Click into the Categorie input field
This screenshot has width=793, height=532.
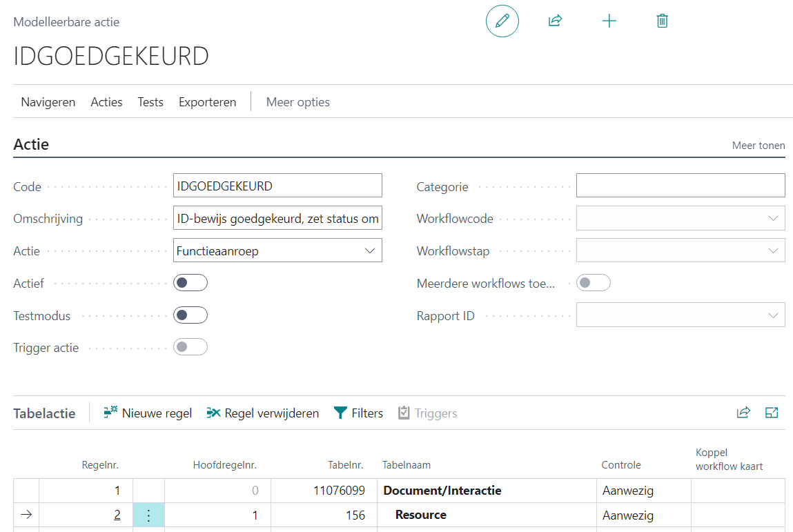680,186
